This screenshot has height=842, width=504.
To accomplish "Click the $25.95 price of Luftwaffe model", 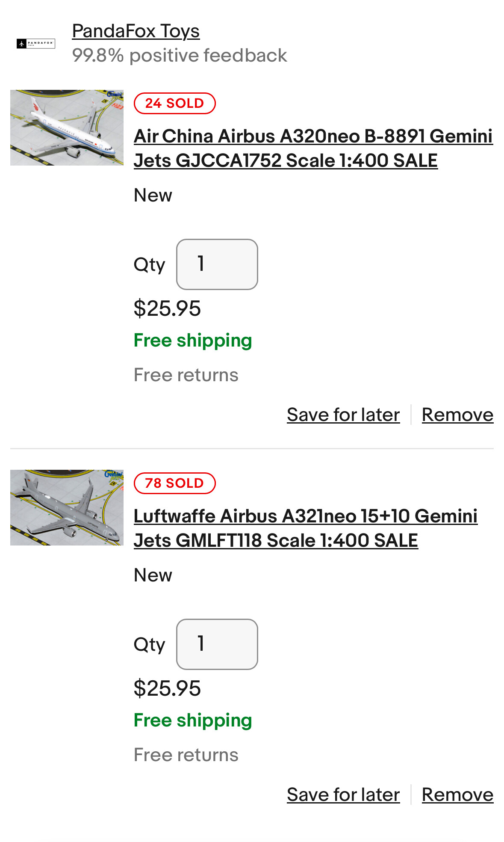I will pos(167,688).
